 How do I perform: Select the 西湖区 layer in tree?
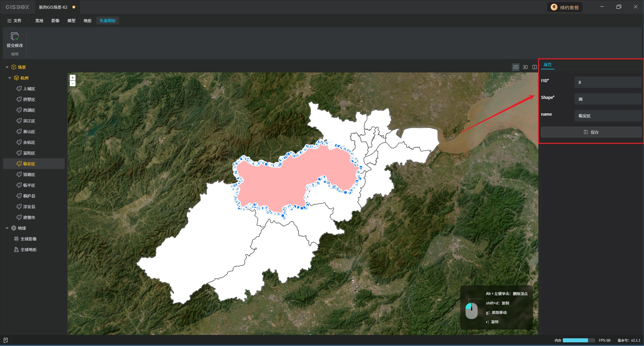point(29,110)
